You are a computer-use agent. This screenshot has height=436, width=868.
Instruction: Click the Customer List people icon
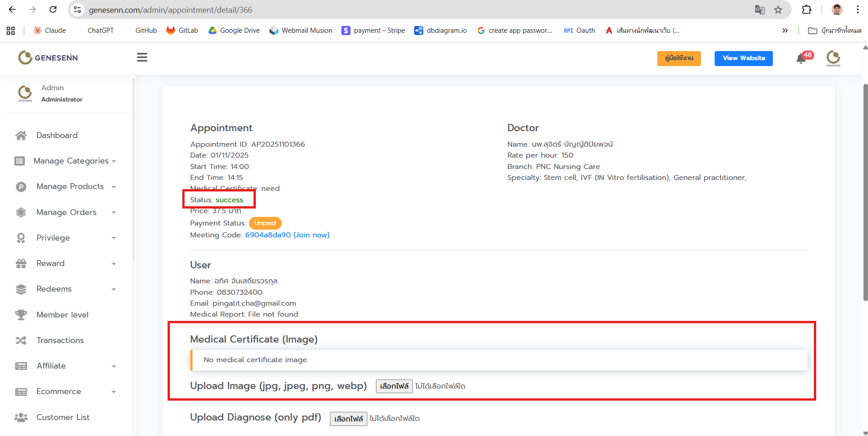pyautogui.click(x=21, y=417)
